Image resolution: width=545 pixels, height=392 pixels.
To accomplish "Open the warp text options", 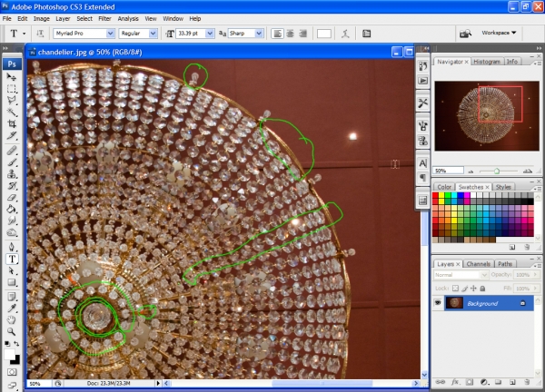I will pos(345,34).
